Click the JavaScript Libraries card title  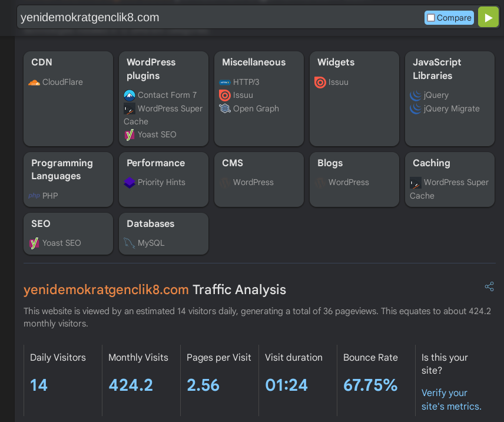(437, 69)
